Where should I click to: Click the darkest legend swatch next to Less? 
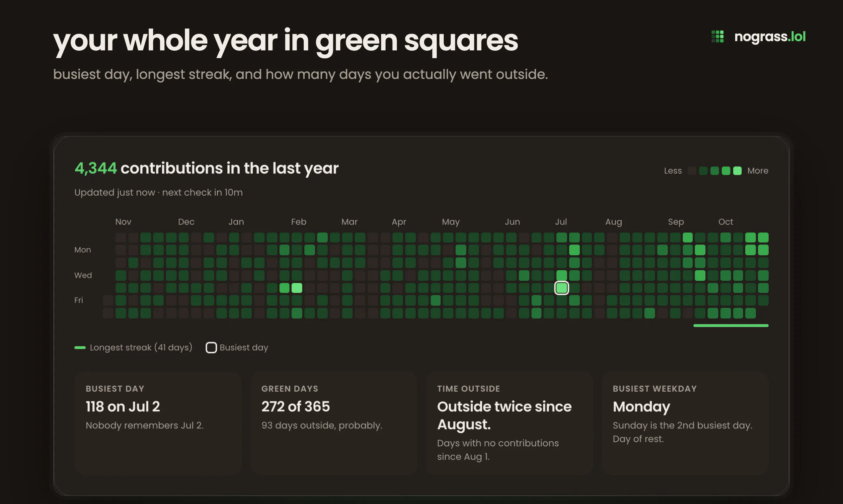click(692, 171)
